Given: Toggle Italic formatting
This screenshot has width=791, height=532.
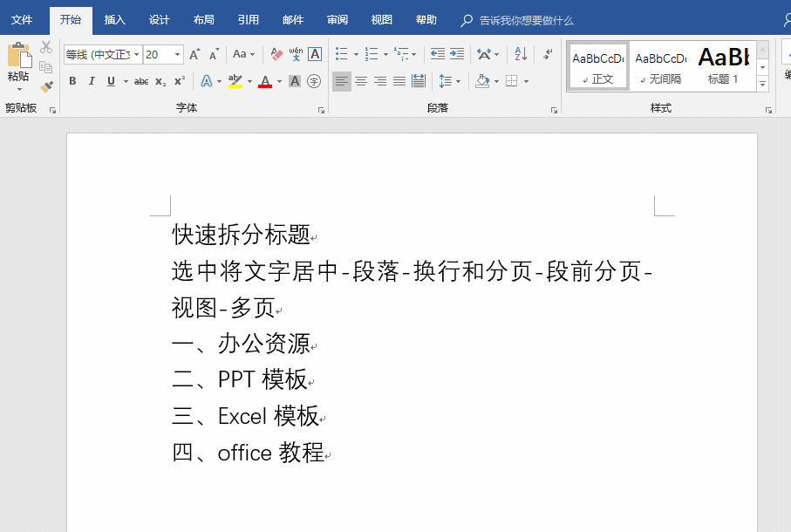Looking at the screenshot, I should pos(92,81).
